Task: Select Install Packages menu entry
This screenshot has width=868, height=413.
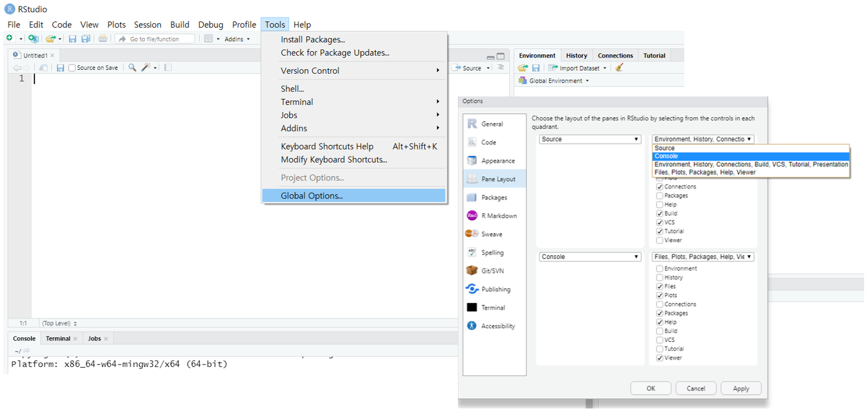Action: point(354,39)
